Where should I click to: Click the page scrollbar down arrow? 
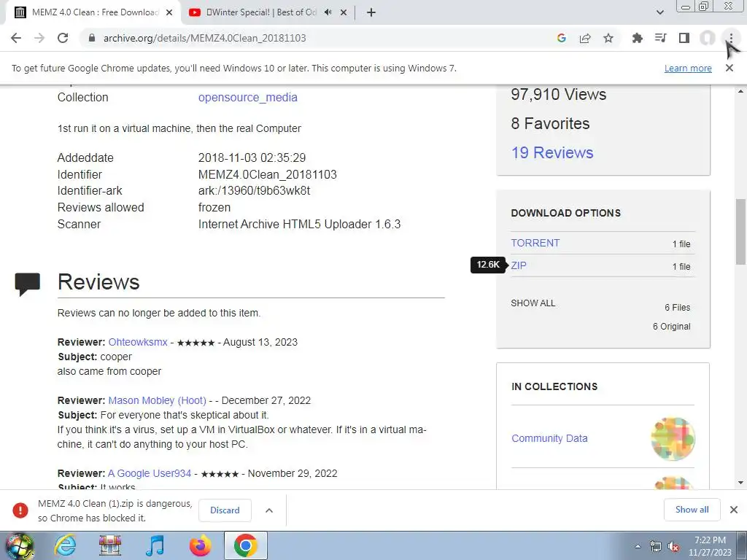click(740, 483)
